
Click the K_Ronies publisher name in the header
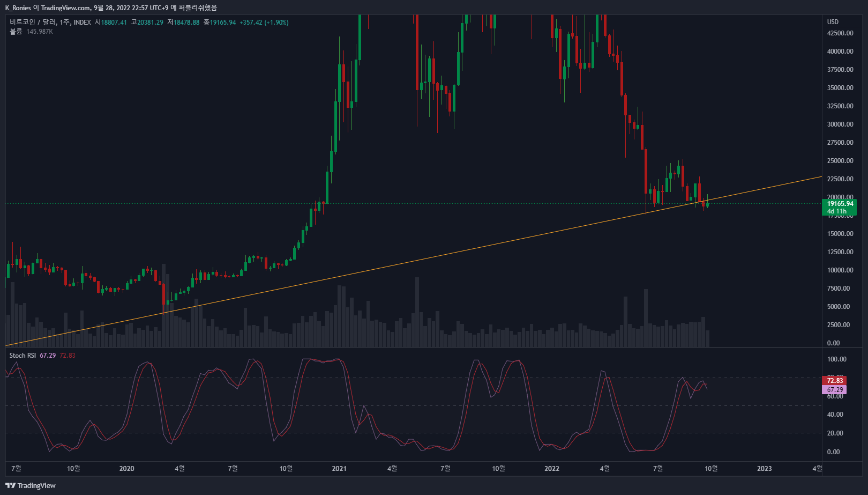(x=18, y=8)
